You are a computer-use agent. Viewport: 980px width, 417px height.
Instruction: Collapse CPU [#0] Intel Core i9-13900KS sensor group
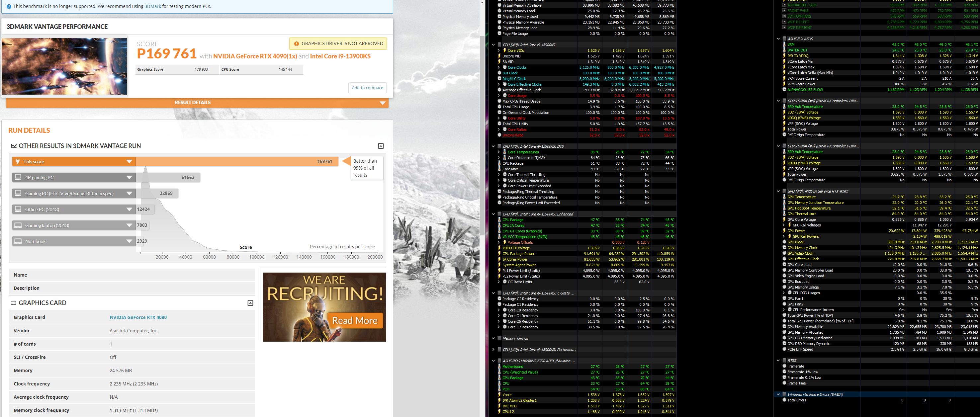(493, 45)
